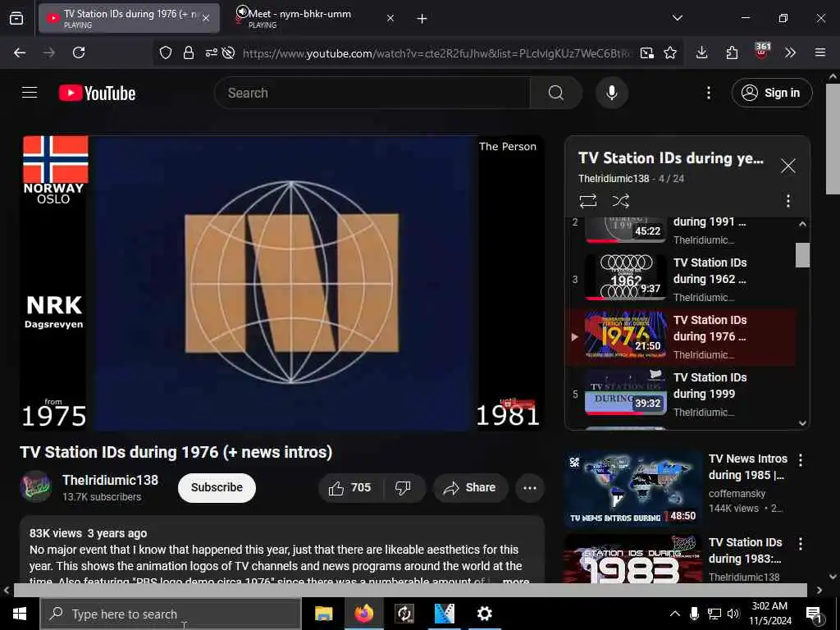Open more actions ellipsis below video
This screenshot has width=840, height=630.
[x=530, y=487]
